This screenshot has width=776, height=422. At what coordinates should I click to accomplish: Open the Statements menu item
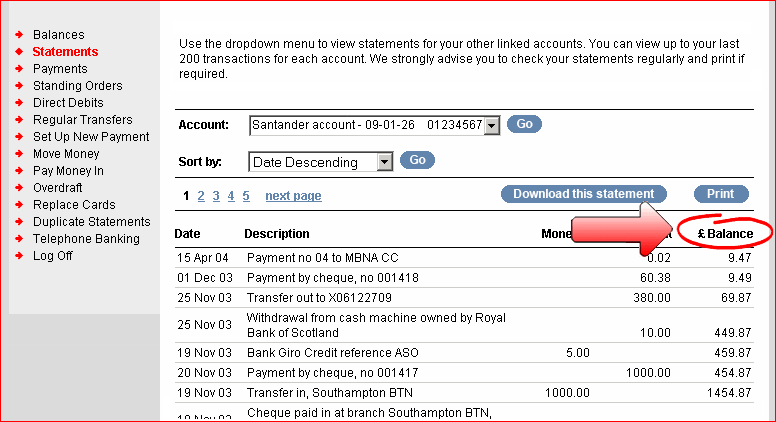[x=65, y=51]
